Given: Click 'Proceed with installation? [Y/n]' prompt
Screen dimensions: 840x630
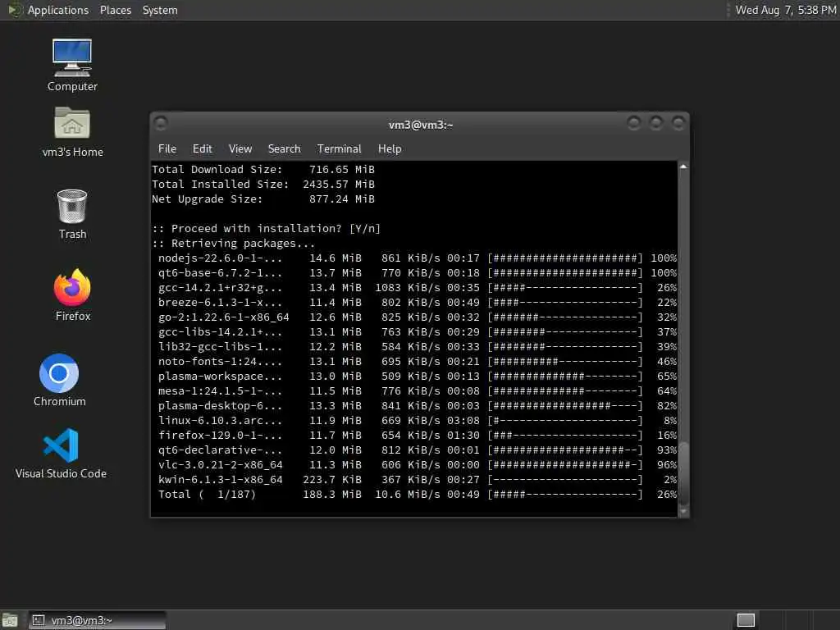Looking at the screenshot, I should [x=267, y=229].
